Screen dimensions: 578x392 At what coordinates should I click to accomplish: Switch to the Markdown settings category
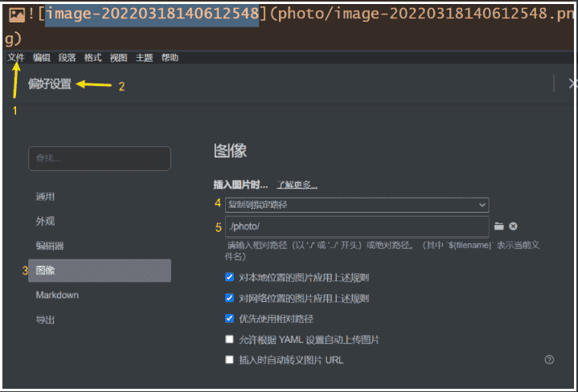tap(57, 295)
